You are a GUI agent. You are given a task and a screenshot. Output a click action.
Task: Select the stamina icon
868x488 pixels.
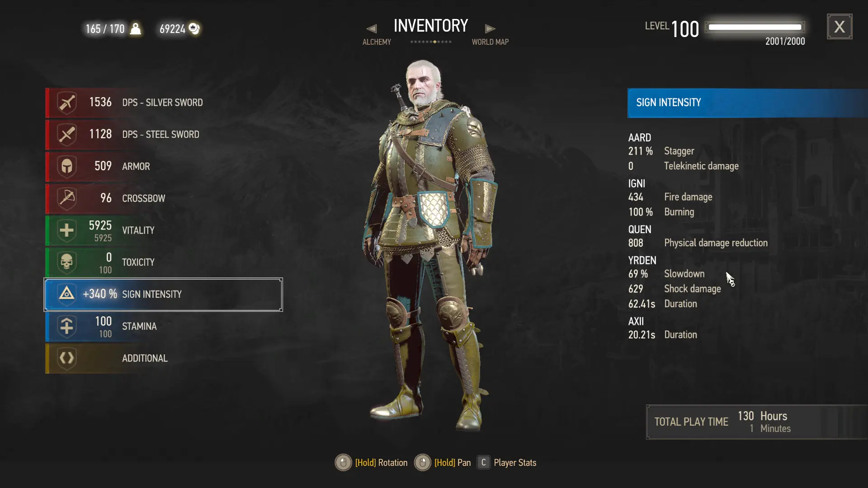tap(67, 326)
